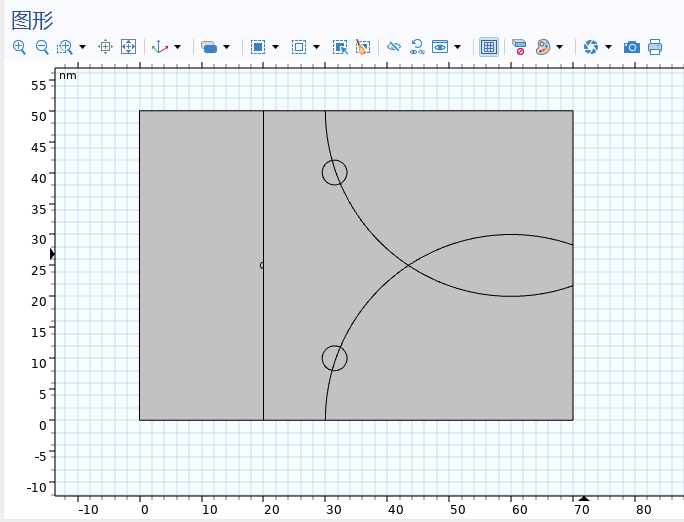This screenshot has width=684, height=522.
Task: Open the Zoom Box options dropdown arrow
Action: (82, 47)
